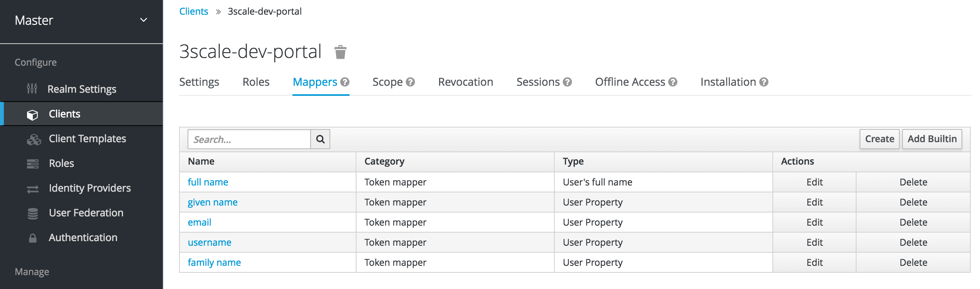Go back via Clients breadcrumb link
The image size is (980, 289).
click(194, 11)
